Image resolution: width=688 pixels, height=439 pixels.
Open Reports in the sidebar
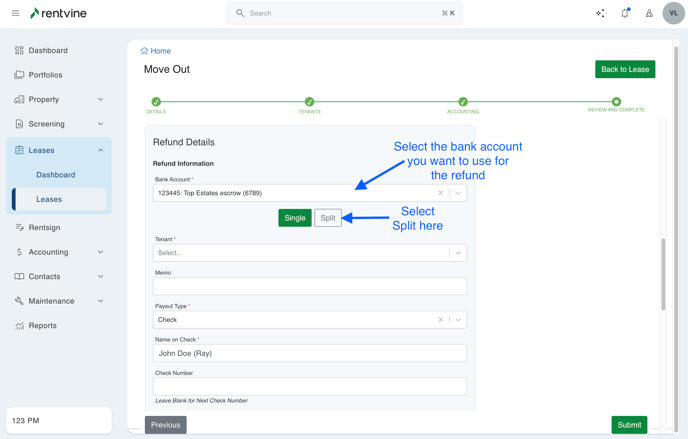[42, 325]
